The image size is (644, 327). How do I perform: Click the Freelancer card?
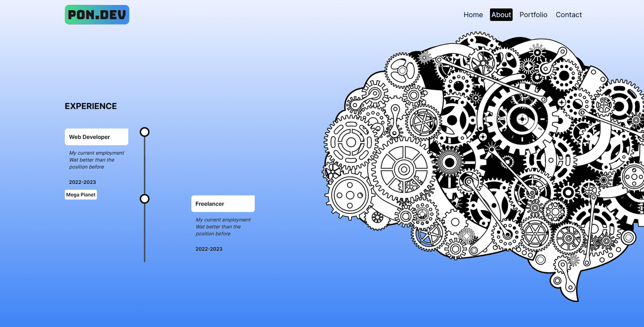coord(223,204)
